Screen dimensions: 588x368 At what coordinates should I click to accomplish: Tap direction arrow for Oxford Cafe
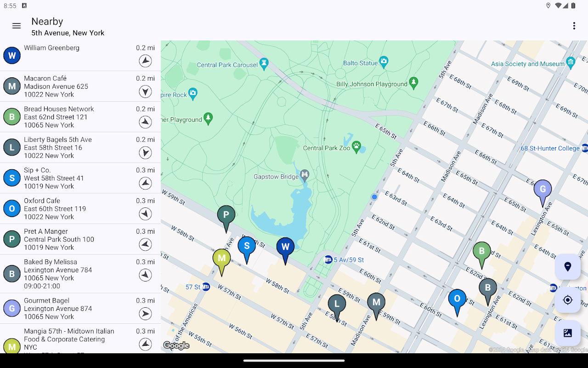pos(145,214)
